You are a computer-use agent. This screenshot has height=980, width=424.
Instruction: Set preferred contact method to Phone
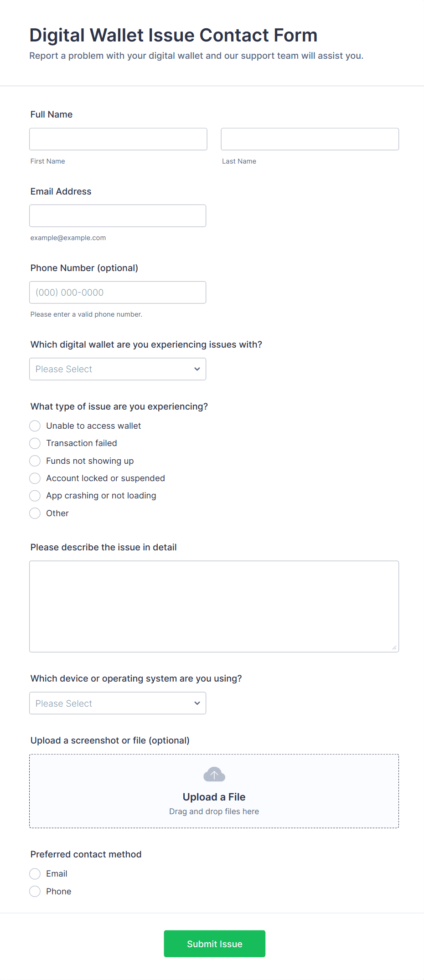coord(35,892)
